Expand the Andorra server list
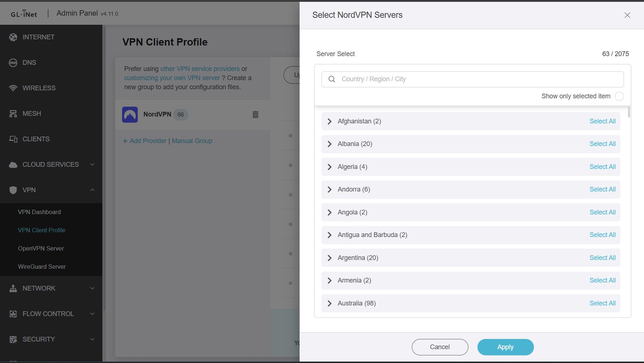The height and width of the screenshot is (363, 644). [x=330, y=190]
